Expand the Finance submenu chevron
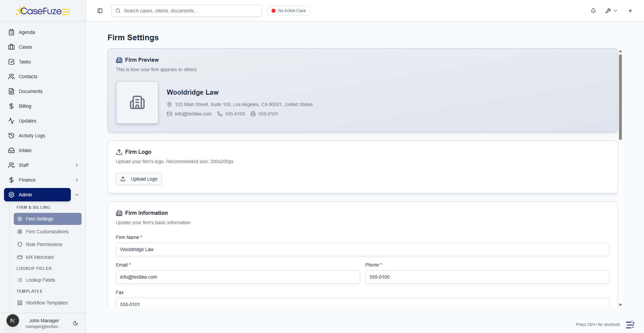The image size is (644, 333). pos(77,180)
